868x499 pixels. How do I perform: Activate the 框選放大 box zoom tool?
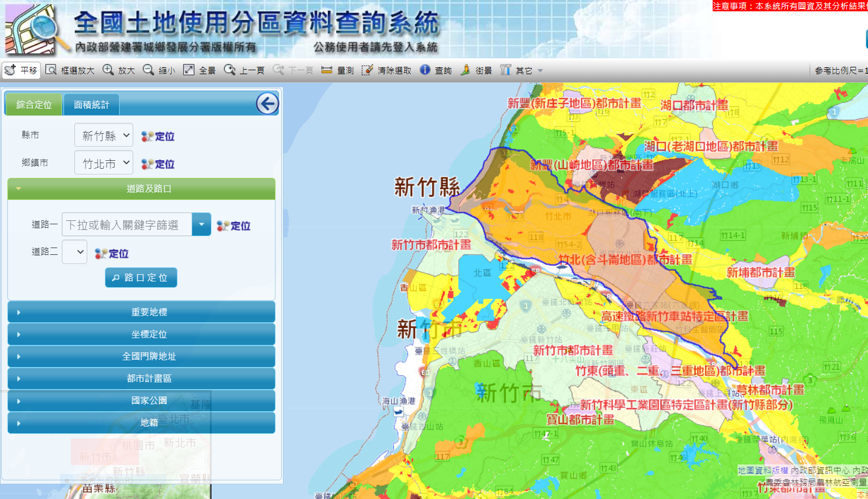tap(70, 70)
